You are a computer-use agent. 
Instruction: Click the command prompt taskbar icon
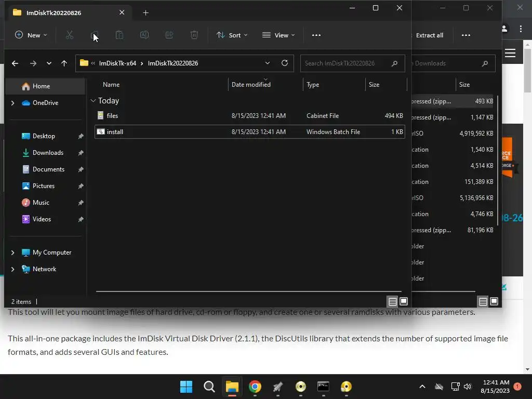click(323, 387)
